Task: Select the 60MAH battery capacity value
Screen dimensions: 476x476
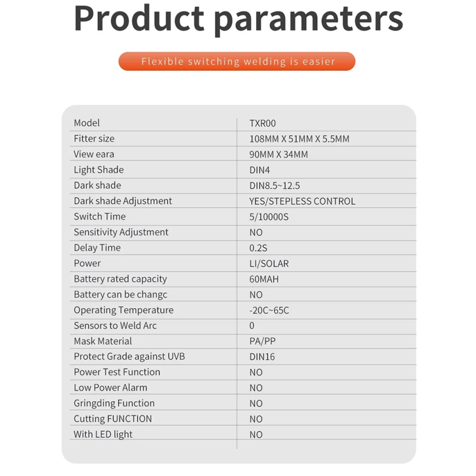Action: (x=264, y=279)
